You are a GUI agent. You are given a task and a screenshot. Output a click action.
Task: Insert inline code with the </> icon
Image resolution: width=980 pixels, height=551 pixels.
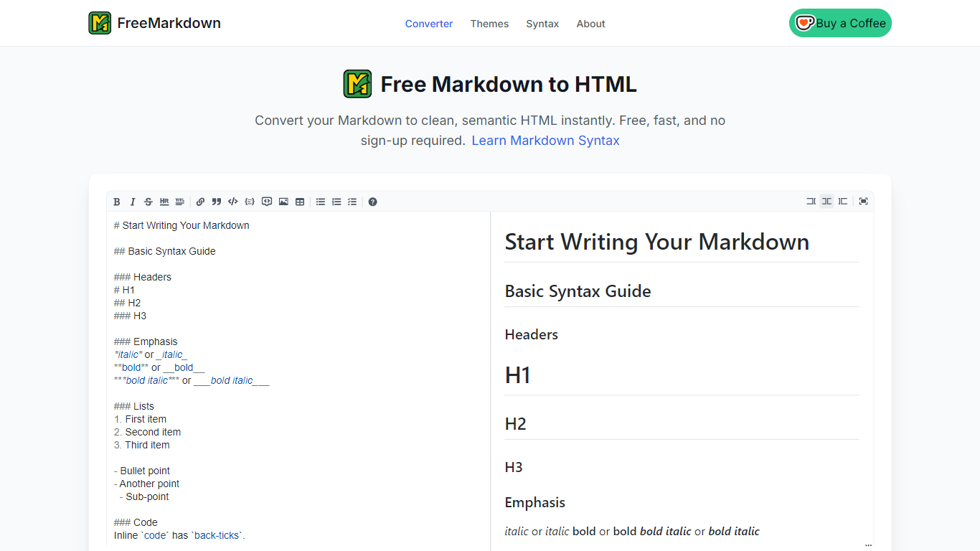[232, 202]
